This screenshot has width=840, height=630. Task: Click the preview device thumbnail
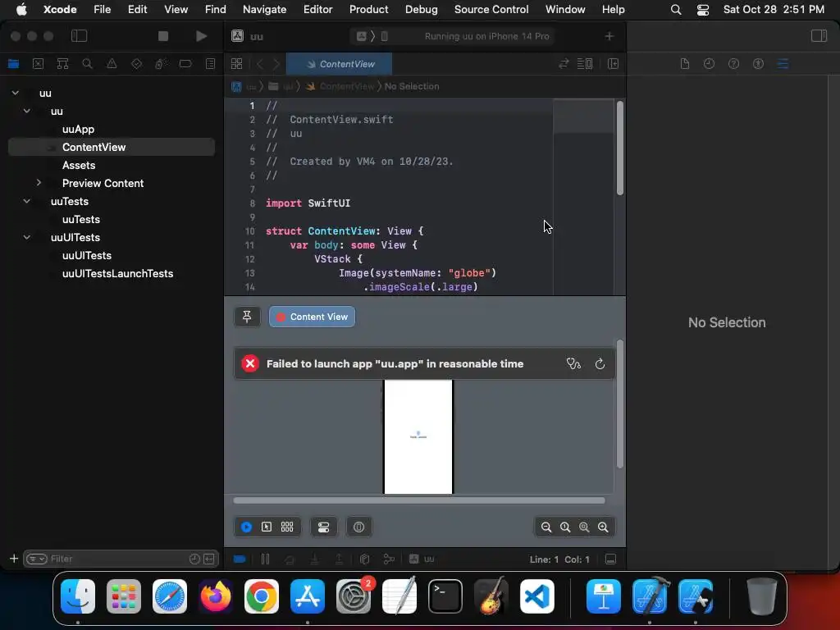tap(418, 436)
